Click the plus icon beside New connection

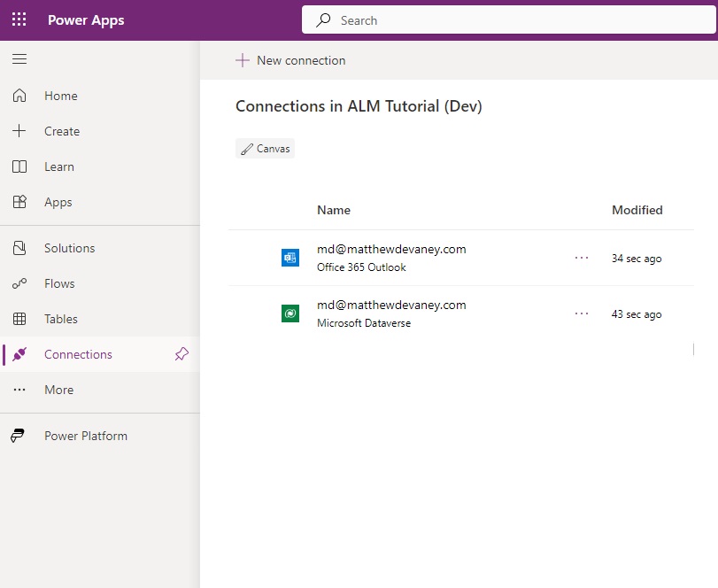tap(243, 60)
